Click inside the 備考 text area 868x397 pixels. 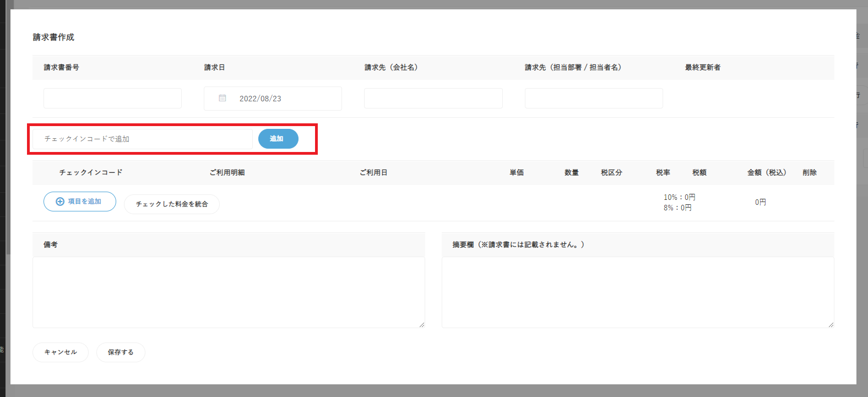[229, 292]
